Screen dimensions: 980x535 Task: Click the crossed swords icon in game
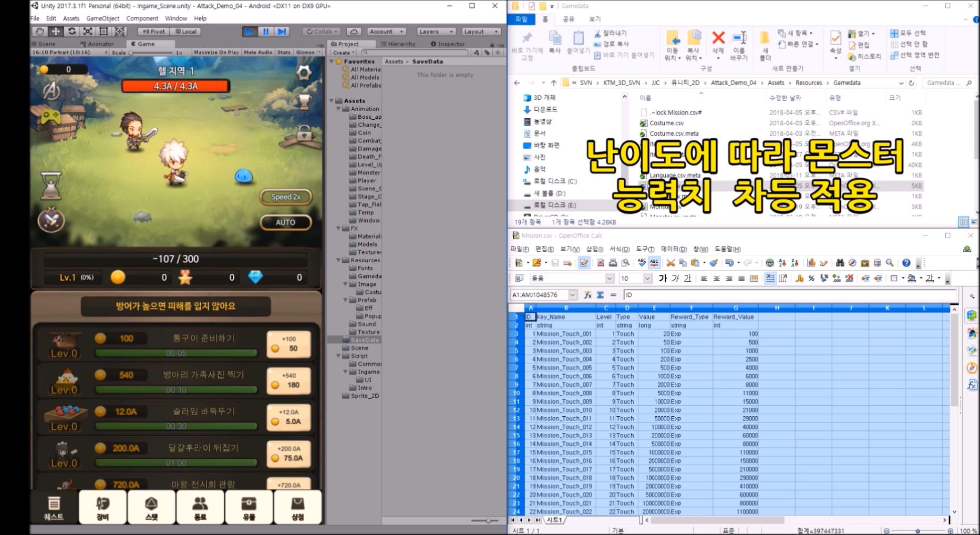[51, 221]
